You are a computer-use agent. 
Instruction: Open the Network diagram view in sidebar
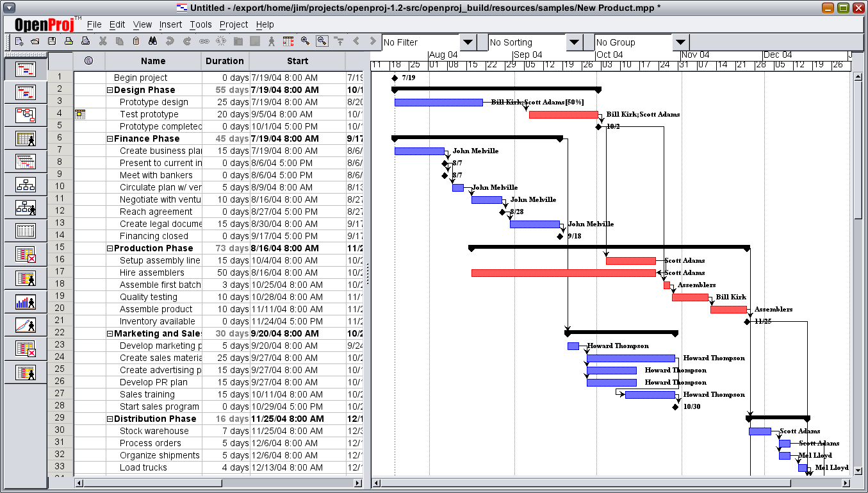click(26, 115)
